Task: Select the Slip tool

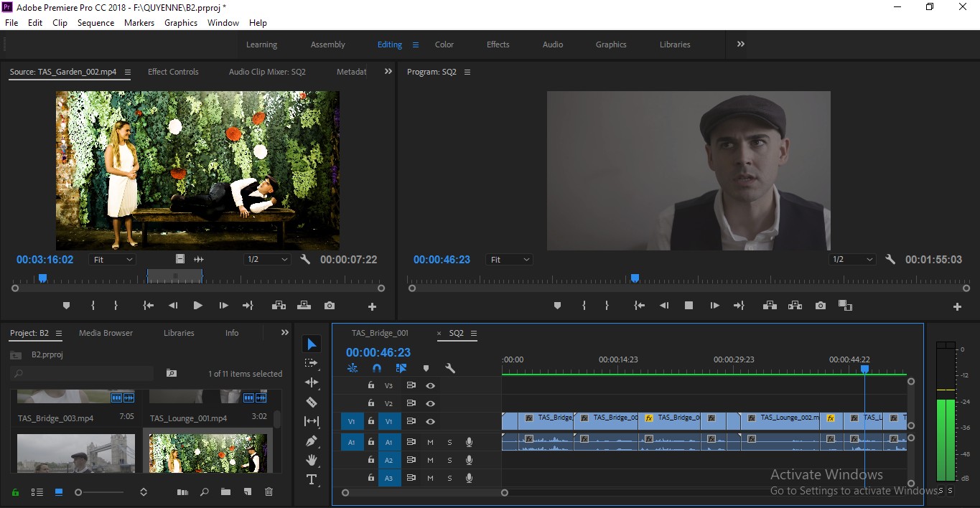Action: pos(312,421)
